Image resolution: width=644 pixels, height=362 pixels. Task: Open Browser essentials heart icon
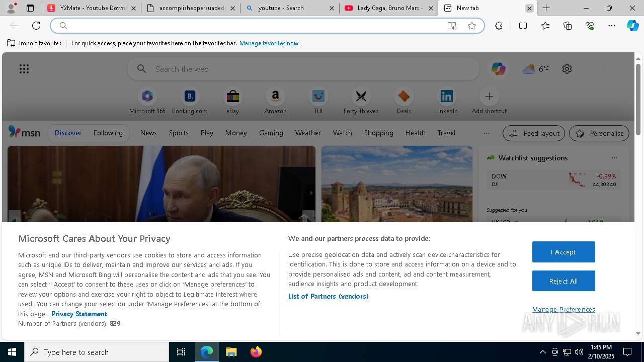pyautogui.click(x=590, y=26)
